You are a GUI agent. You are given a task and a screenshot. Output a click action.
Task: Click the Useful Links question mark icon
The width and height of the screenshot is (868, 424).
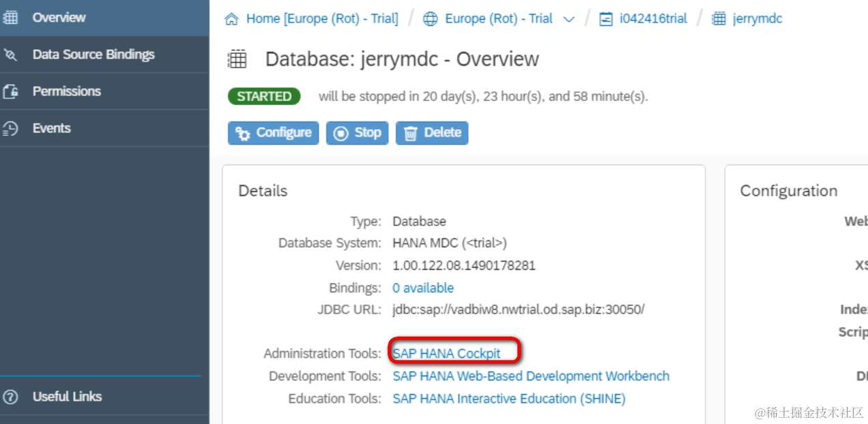[10, 397]
